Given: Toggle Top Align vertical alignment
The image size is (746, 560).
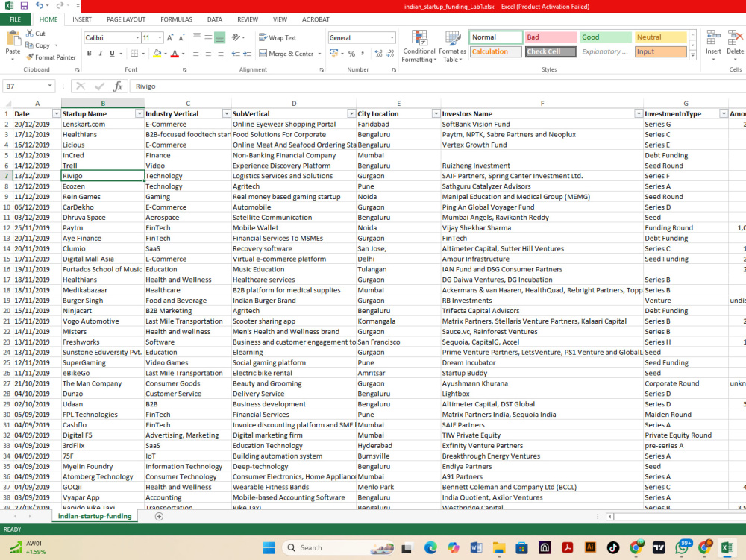Looking at the screenshot, I should coord(197,37).
